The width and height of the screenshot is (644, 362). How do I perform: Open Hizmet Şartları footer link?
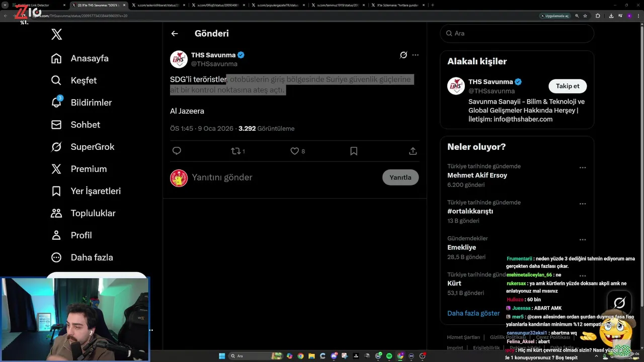(463, 337)
